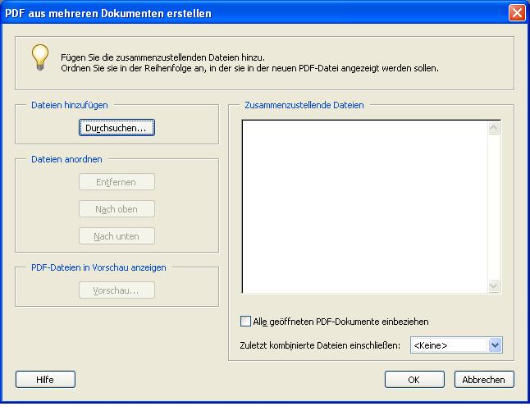The height and width of the screenshot is (420, 530).
Task: Click the Dateien anordnen group label
Action: [x=66, y=159]
